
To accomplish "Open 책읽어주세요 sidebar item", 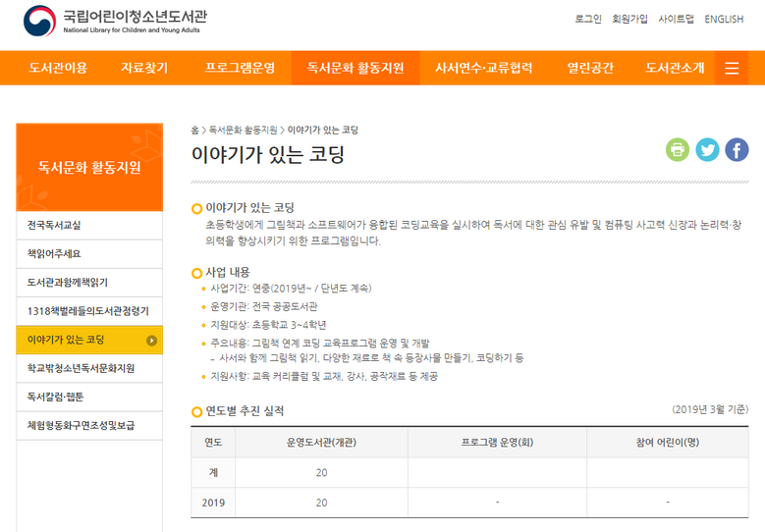I will click(x=55, y=254).
